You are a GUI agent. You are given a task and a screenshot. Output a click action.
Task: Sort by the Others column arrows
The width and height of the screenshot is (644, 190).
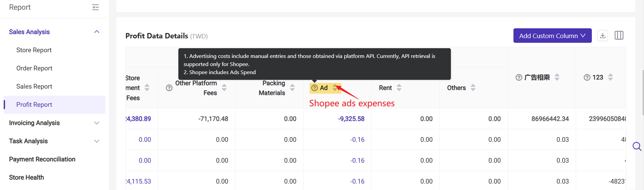(473, 88)
